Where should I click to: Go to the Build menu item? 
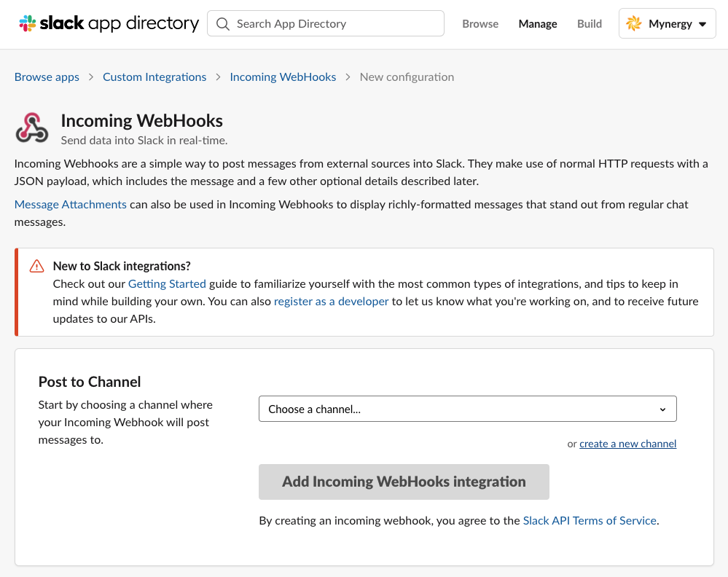coord(589,23)
